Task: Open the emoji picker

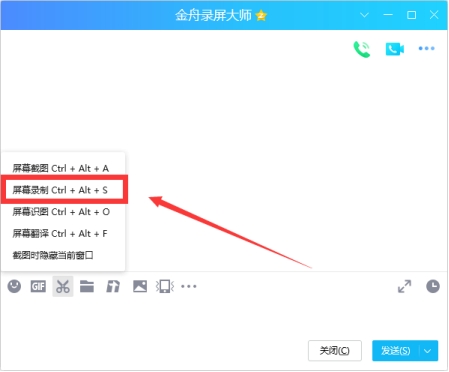Action: tap(14, 286)
